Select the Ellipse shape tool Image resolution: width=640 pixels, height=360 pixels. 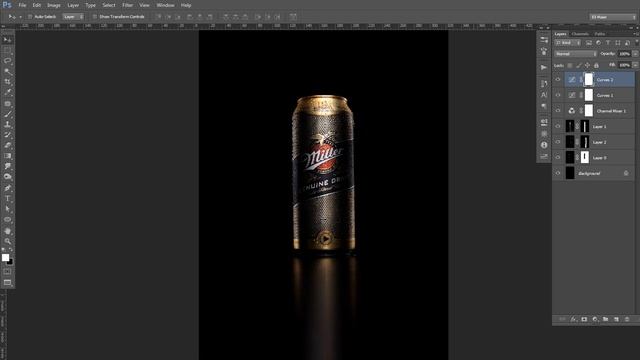click(7, 220)
